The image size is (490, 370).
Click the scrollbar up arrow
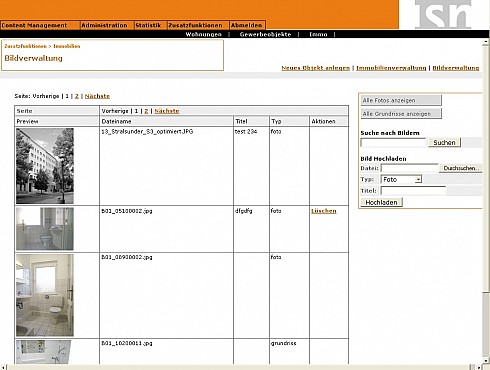pos(486,42)
